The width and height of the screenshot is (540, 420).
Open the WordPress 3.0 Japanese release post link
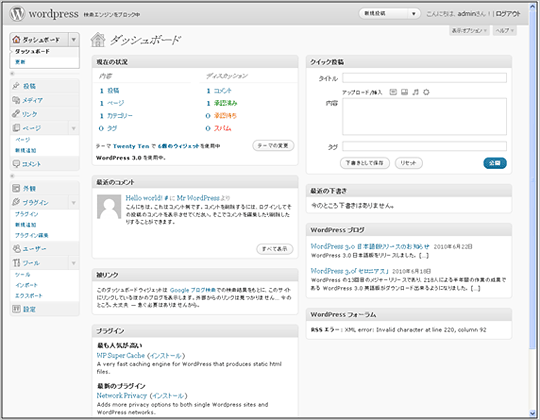tap(370, 246)
